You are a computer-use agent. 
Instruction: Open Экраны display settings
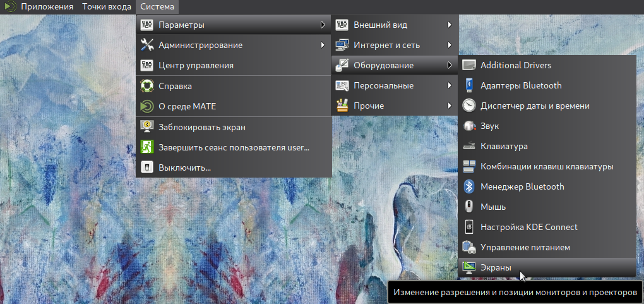point(547,268)
